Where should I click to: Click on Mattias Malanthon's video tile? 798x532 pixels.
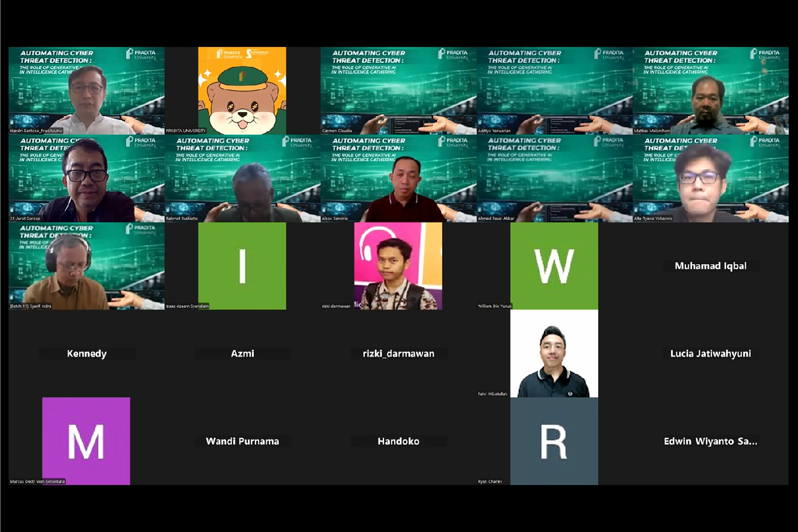(x=710, y=91)
